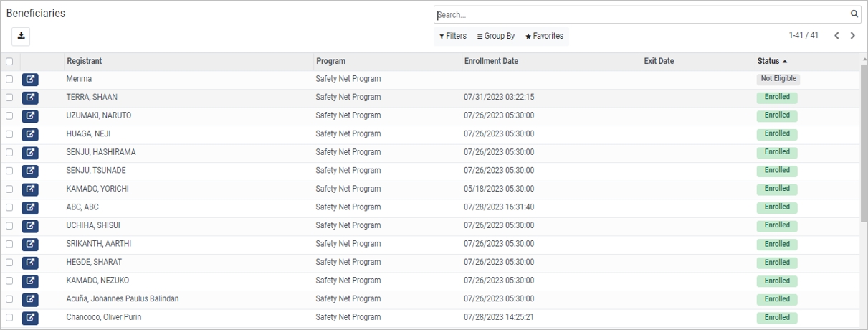Viewport: 868px width, 330px height.
Task: Check the box for UZUMAKI, NARUTO
Action: (9, 115)
